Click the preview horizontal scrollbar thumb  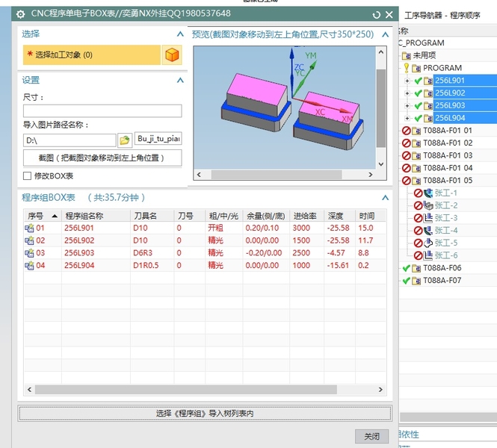tap(277, 175)
